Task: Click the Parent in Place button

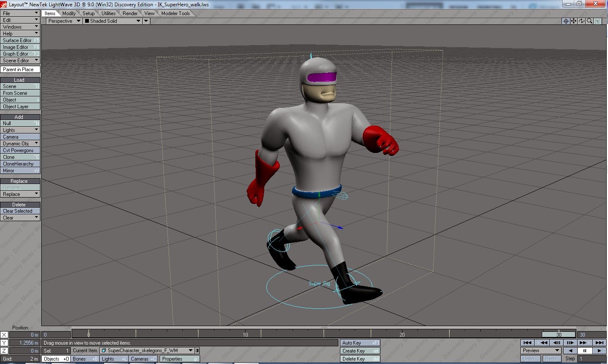Action: (x=20, y=70)
